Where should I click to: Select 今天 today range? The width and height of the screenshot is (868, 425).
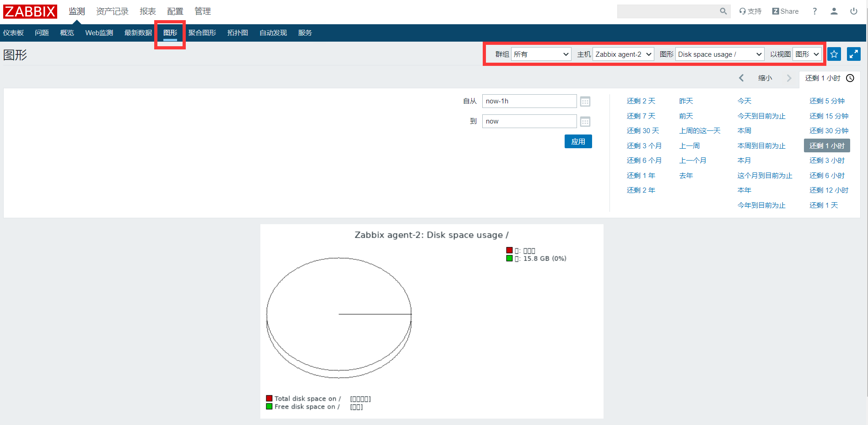tap(744, 101)
